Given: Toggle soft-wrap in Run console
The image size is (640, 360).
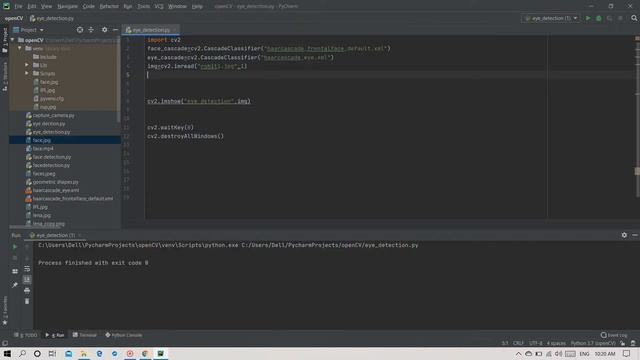Looking at the screenshot, I should [x=27, y=269].
